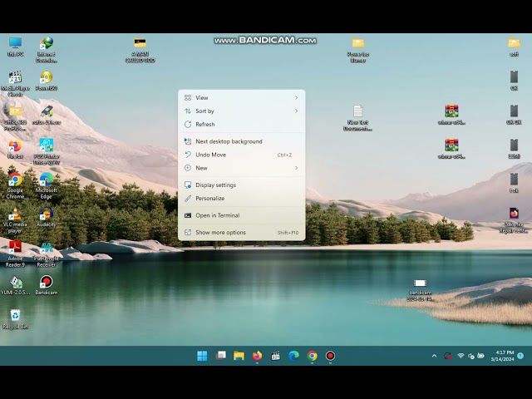Select Open in Terminal
The width and height of the screenshot is (532, 399).
242,215
